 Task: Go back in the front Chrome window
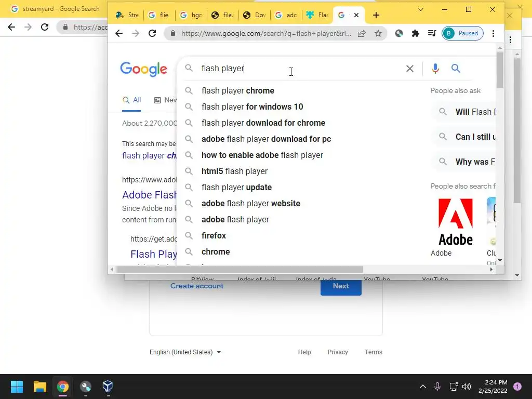[x=119, y=33]
